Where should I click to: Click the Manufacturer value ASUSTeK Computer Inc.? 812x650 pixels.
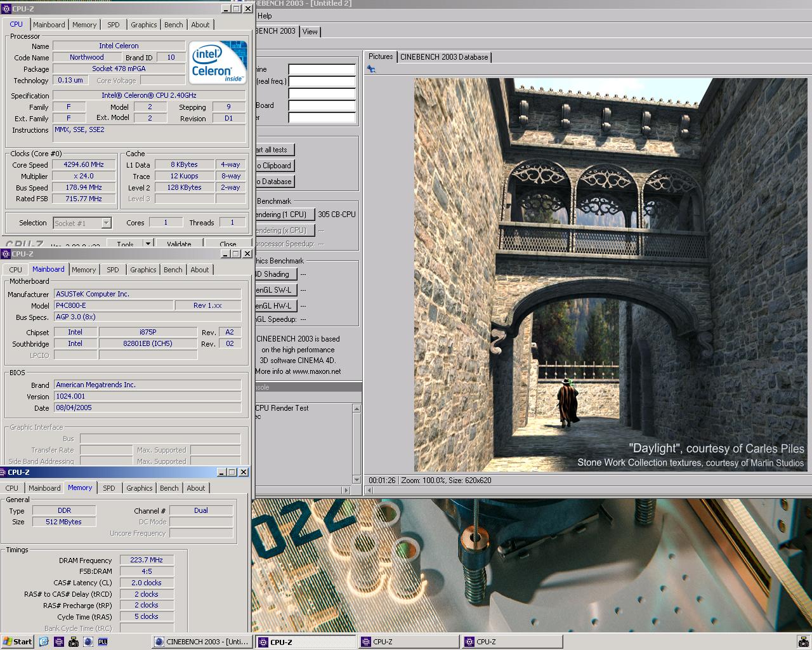click(147, 294)
